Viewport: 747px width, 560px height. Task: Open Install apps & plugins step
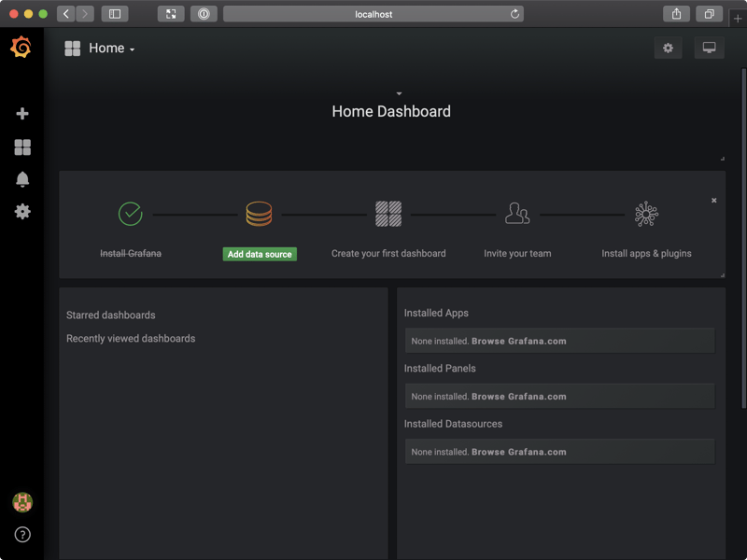pyautogui.click(x=646, y=253)
